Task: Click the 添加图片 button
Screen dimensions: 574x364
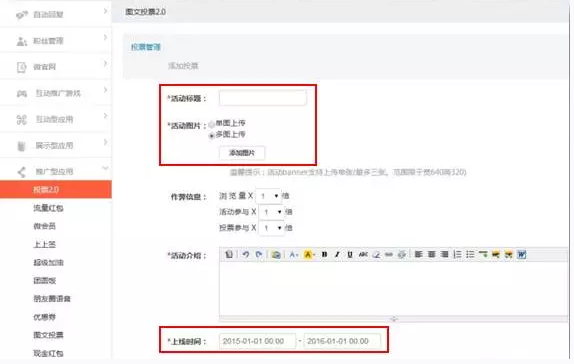Action: tap(242, 153)
